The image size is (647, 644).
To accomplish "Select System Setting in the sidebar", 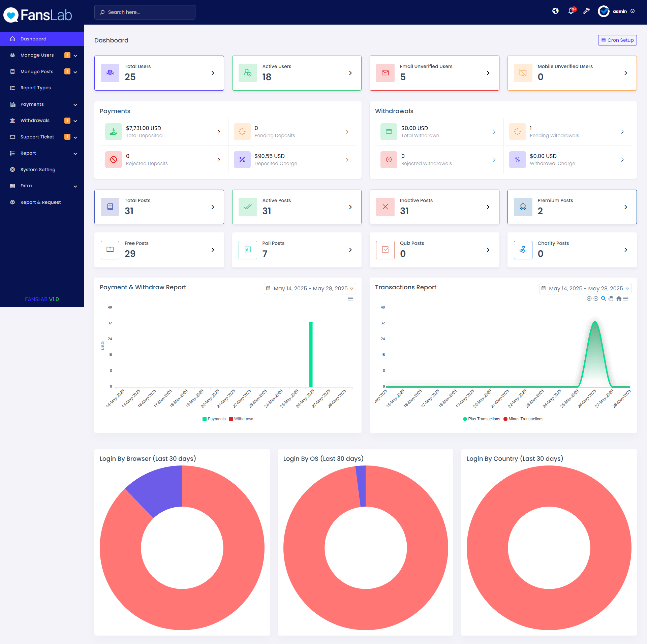I will click(37, 169).
